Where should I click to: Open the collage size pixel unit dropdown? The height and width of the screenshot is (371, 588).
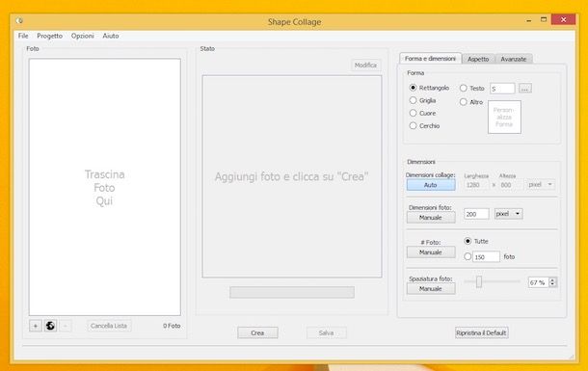click(540, 184)
